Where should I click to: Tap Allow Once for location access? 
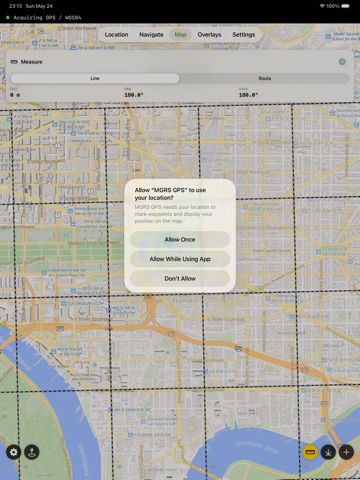pyautogui.click(x=180, y=239)
